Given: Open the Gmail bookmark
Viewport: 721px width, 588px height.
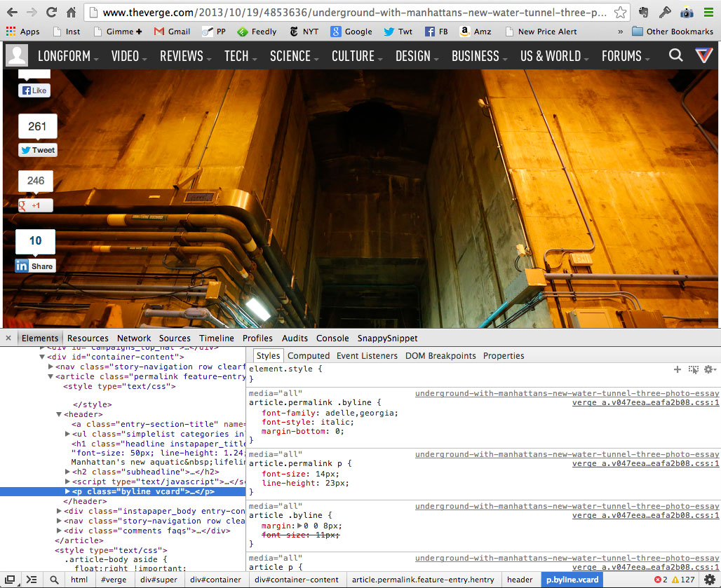Looking at the screenshot, I should point(172,32).
